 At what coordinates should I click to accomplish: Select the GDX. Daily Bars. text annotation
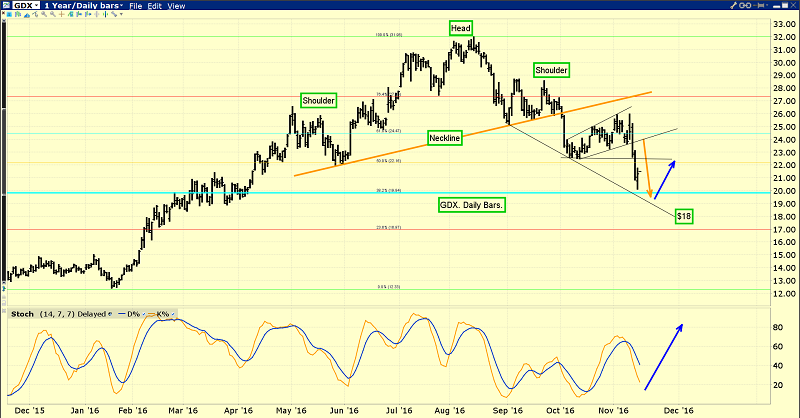point(471,205)
